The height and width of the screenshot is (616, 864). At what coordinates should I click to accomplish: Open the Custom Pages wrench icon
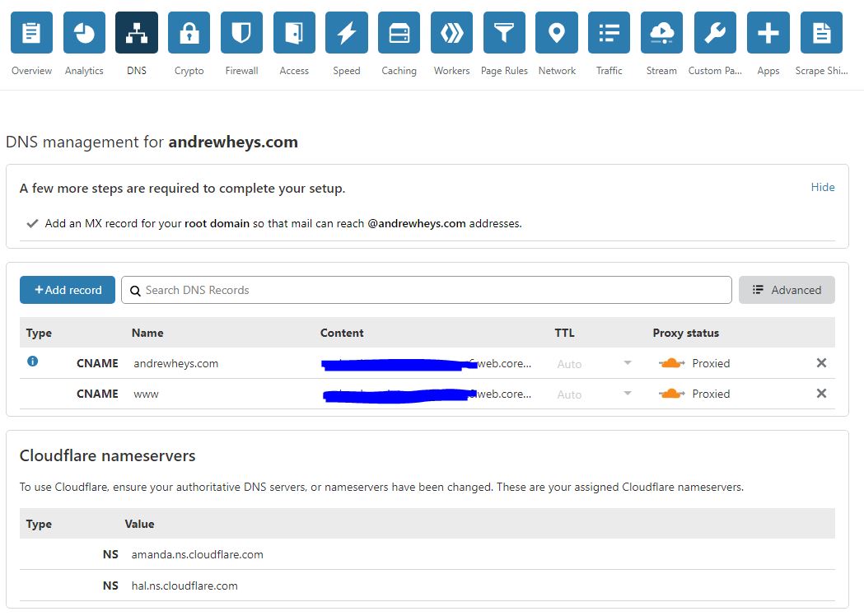point(715,32)
